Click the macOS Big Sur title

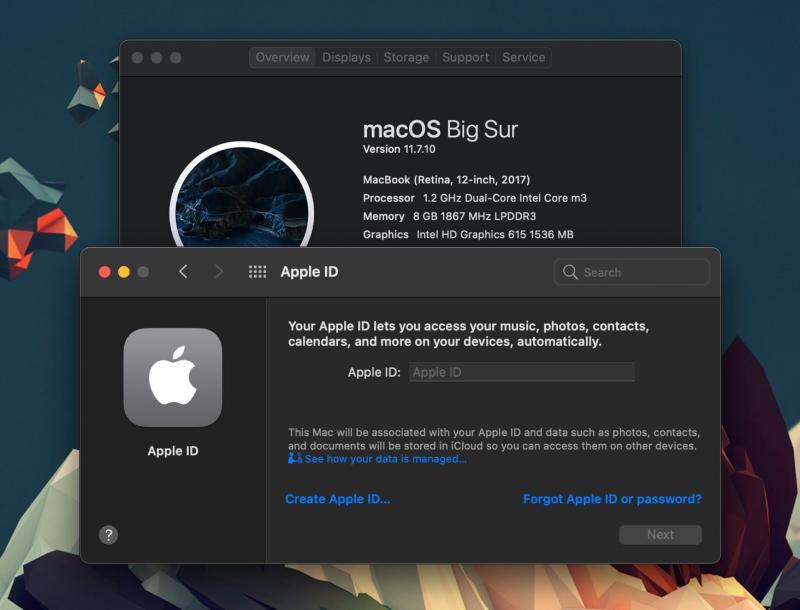tap(440, 130)
